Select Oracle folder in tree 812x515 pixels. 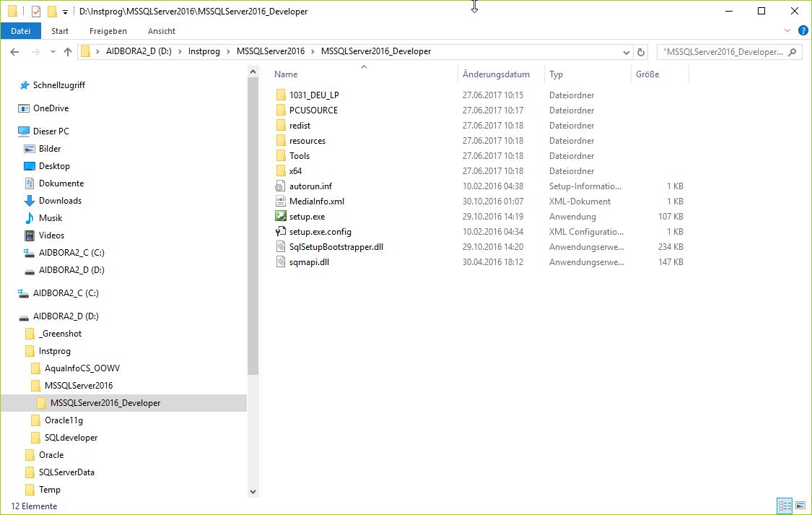[x=51, y=455]
